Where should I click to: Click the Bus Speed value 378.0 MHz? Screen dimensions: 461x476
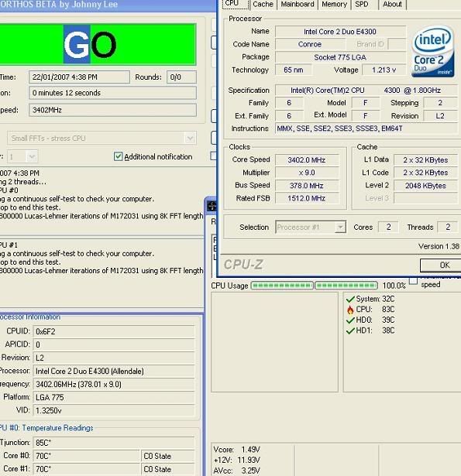[x=307, y=186]
